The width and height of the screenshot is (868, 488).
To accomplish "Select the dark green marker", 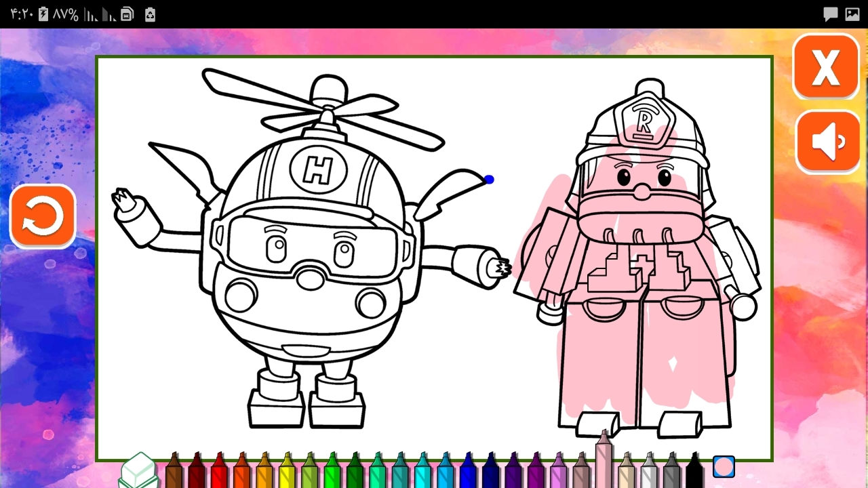I will 355,470.
